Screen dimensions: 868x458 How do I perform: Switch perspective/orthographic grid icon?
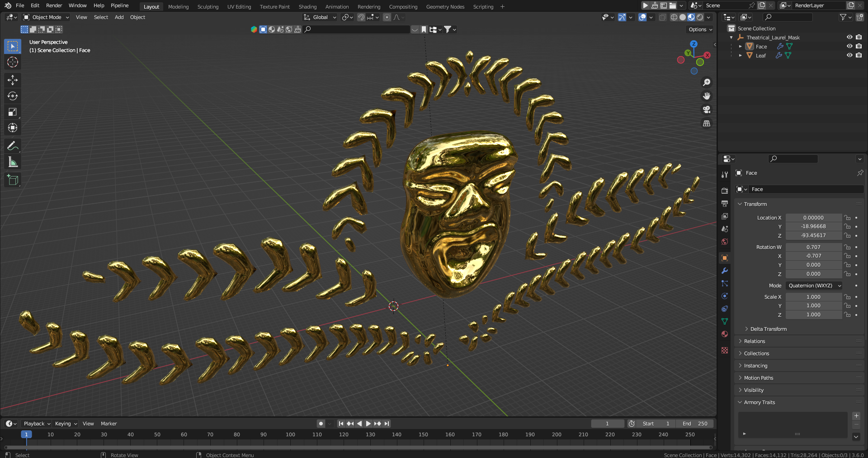[707, 123]
